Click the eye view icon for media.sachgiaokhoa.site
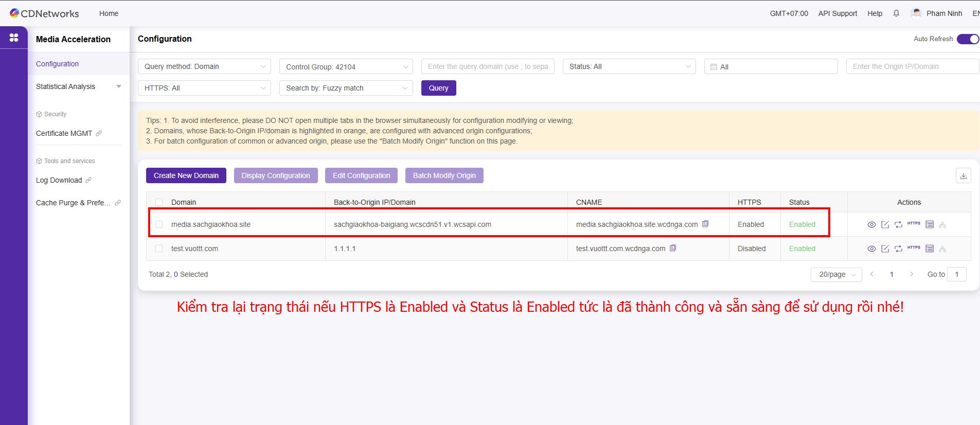Screen dimensions: 980x425 pyautogui.click(x=871, y=225)
